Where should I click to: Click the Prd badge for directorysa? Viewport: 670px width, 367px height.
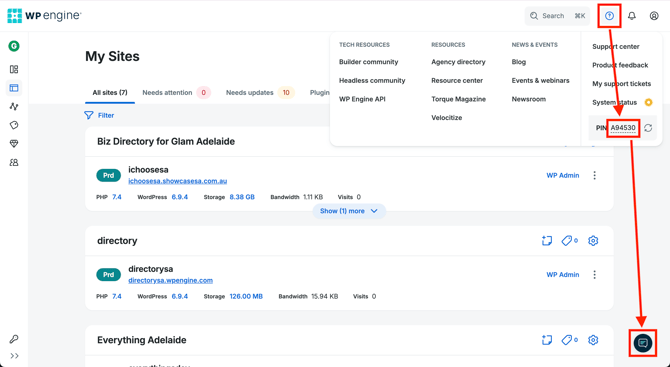pos(109,275)
